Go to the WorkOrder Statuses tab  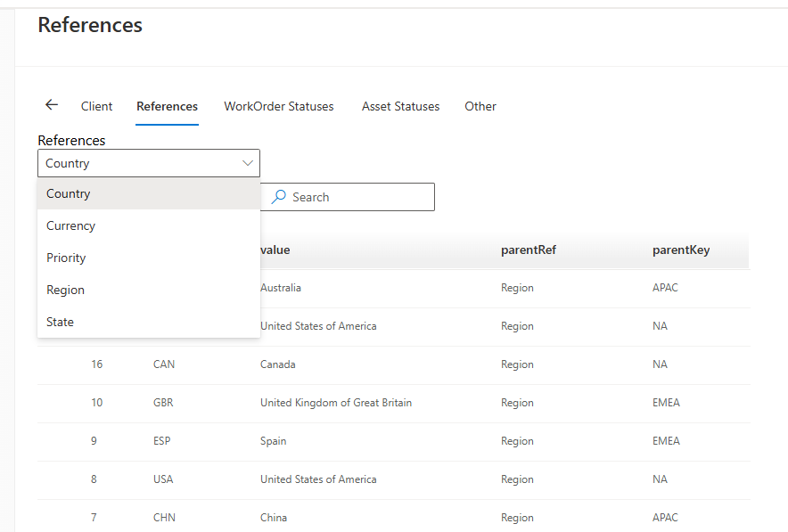point(279,107)
